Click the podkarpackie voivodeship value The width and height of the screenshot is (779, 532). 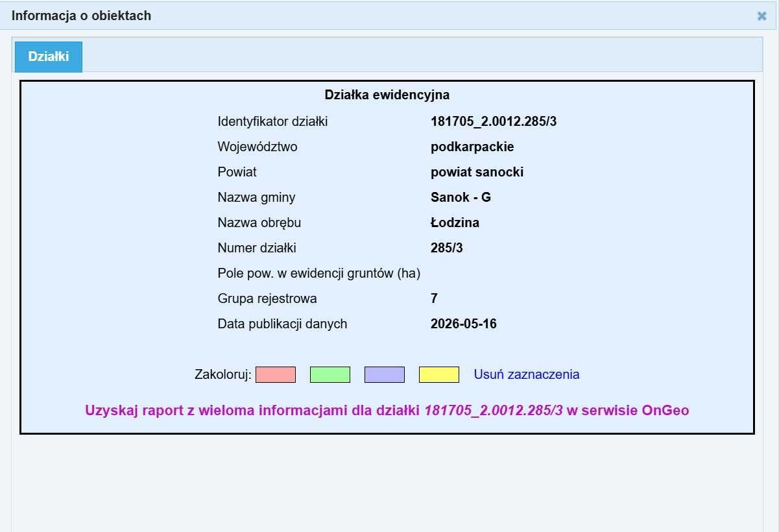472,147
